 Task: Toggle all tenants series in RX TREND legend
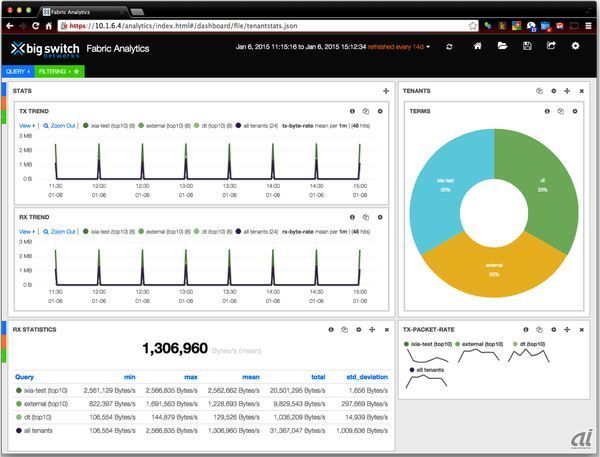coord(258,231)
